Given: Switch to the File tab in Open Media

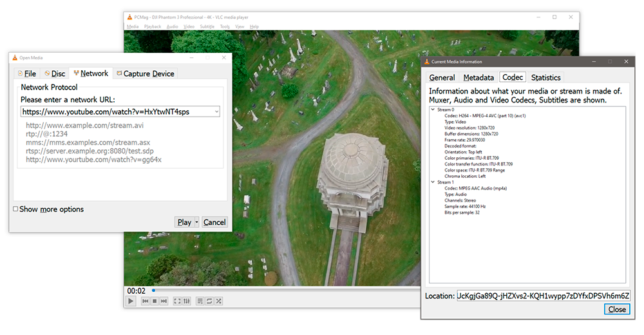Looking at the screenshot, I should pyautogui.click(x=26, y=73).
